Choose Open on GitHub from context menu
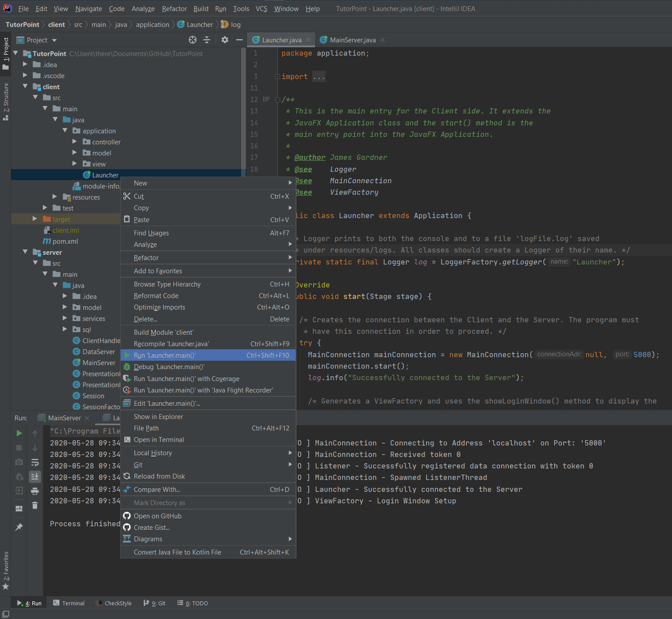Viewport: 672px width, 619px height. tap(208, 516)
